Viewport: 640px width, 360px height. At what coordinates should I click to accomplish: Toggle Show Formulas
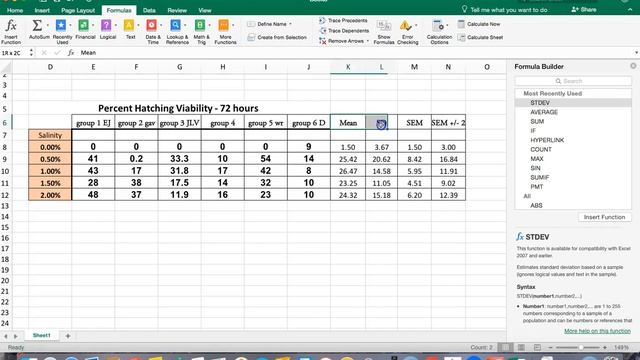tap(384, 32)
